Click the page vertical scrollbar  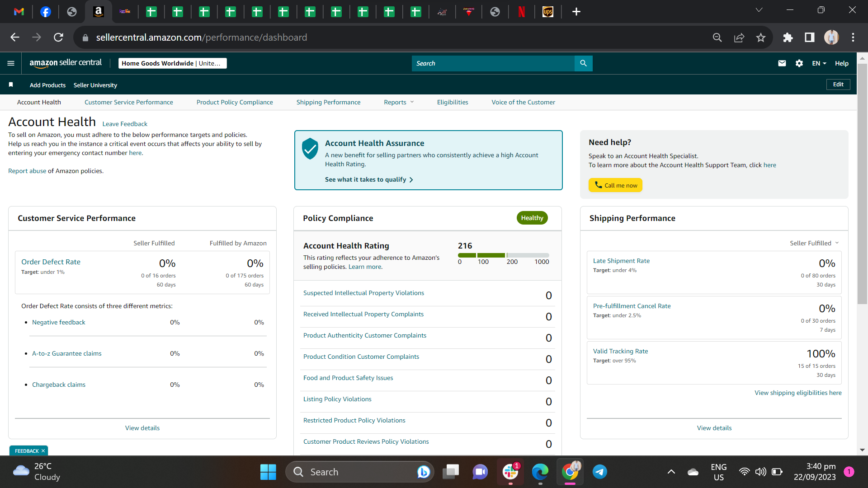pyautogui.click(x=863, y=183)
